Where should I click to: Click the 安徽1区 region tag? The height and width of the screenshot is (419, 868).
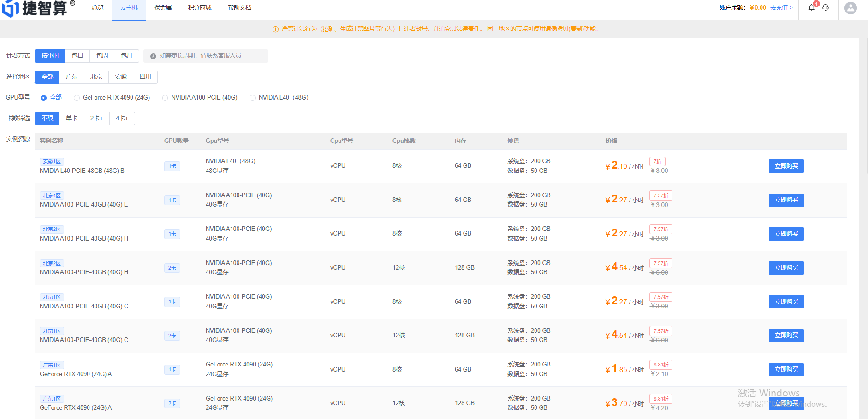[52, 162]
